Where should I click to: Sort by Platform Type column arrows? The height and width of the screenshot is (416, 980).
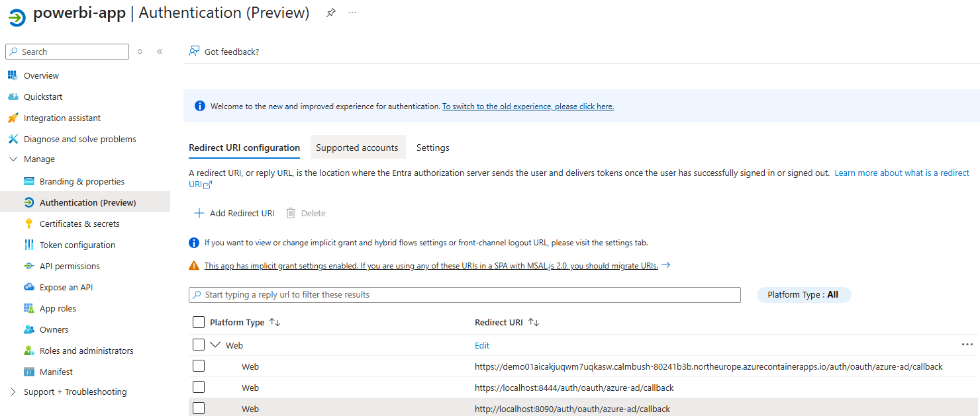[275, 322]
